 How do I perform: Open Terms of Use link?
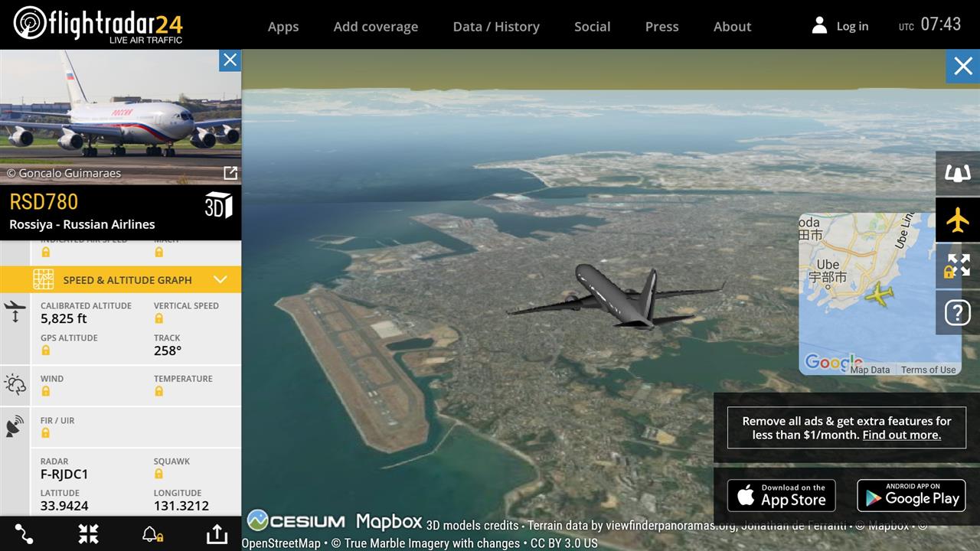tap(928, 370)
